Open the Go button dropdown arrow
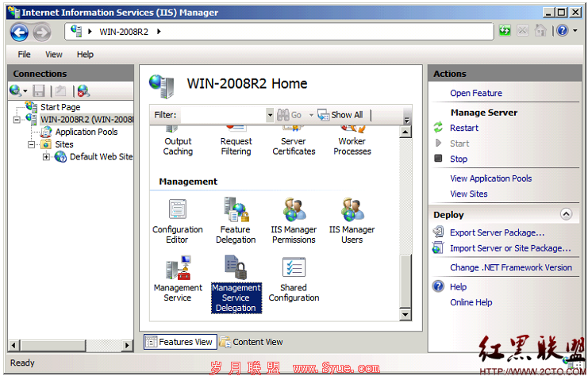This screenshot has width=588, height=376. pos(311,115)
